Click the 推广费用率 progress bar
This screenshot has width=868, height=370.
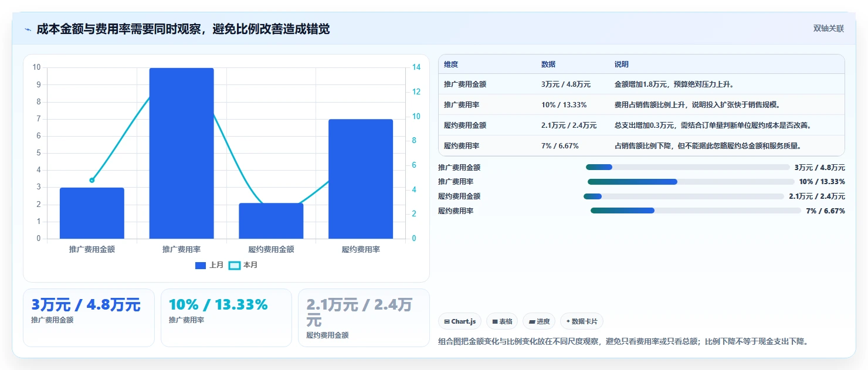(x=691, y=182)
